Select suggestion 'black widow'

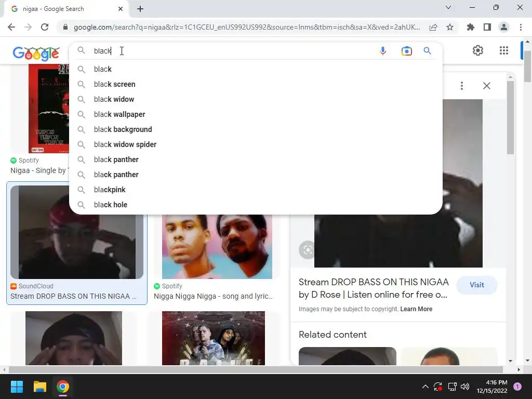(x=256, y=99)
